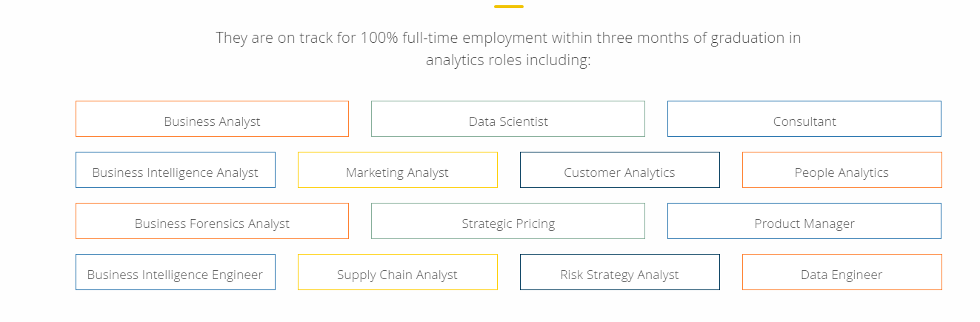Select the Marketing Analyst box
This screenshot has height=322, width=980.
pos(398,170)
